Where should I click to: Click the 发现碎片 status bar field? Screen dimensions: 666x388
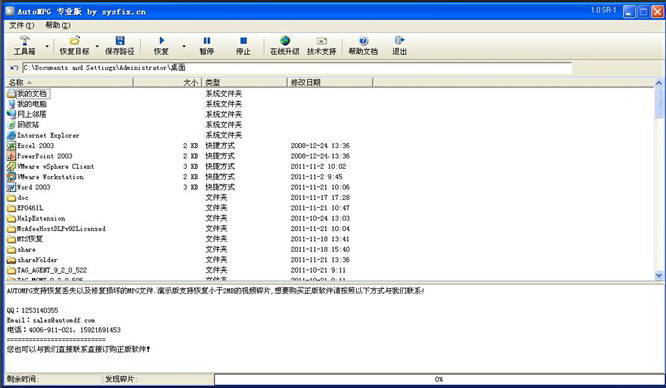[158, 379]
